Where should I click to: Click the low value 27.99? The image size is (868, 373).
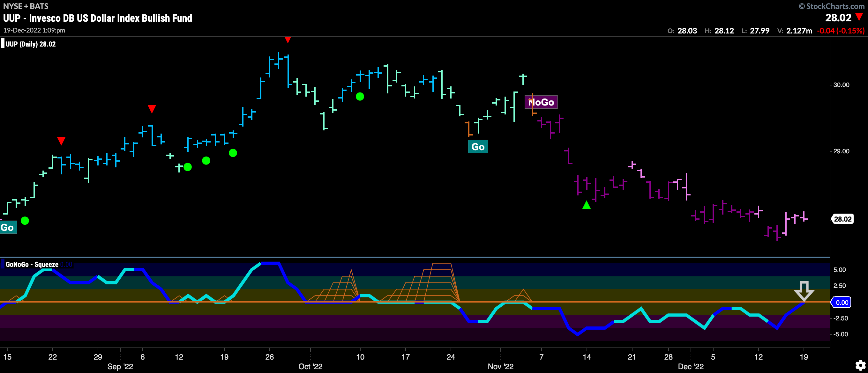760,31
